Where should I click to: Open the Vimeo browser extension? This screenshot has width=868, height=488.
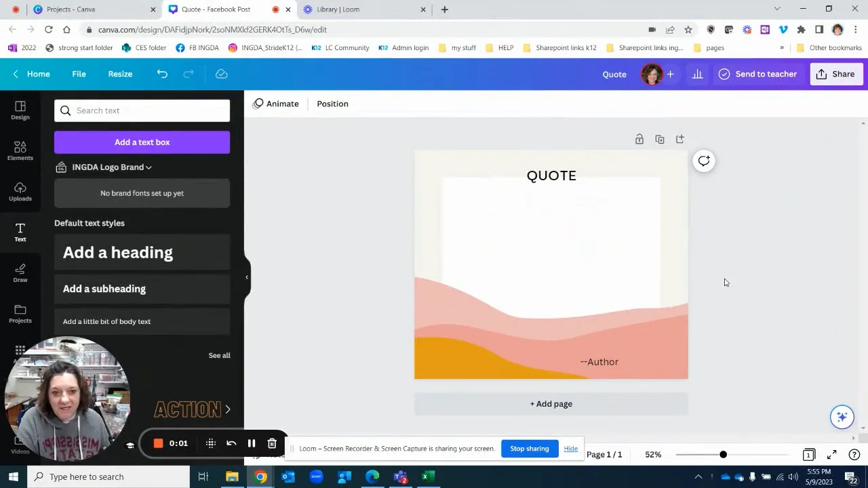click(783, 30)
